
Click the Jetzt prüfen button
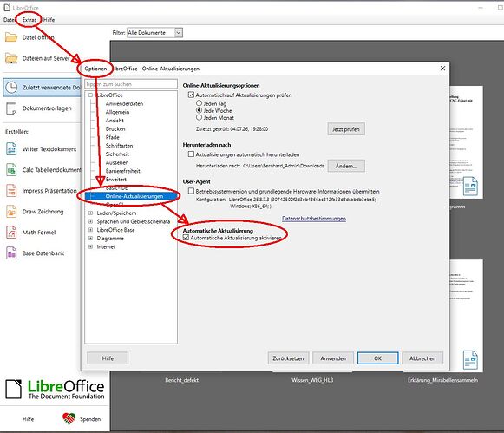coord(346,129)
